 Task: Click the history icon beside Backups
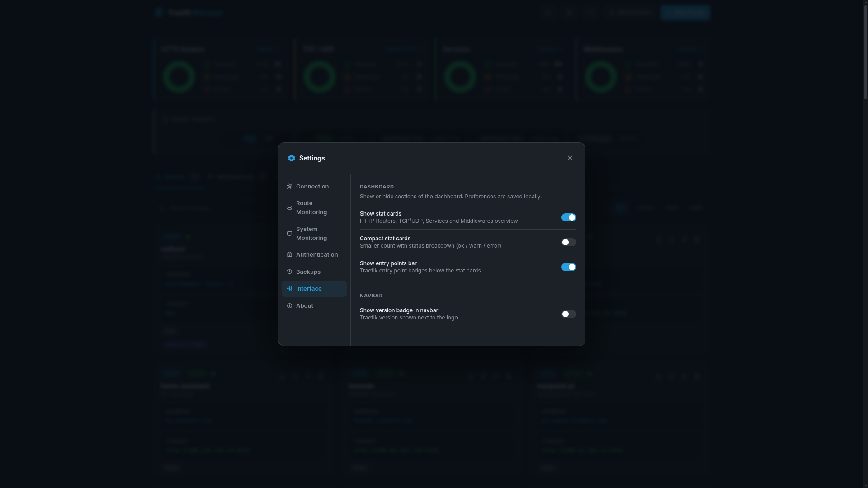[x=290, y=272]
